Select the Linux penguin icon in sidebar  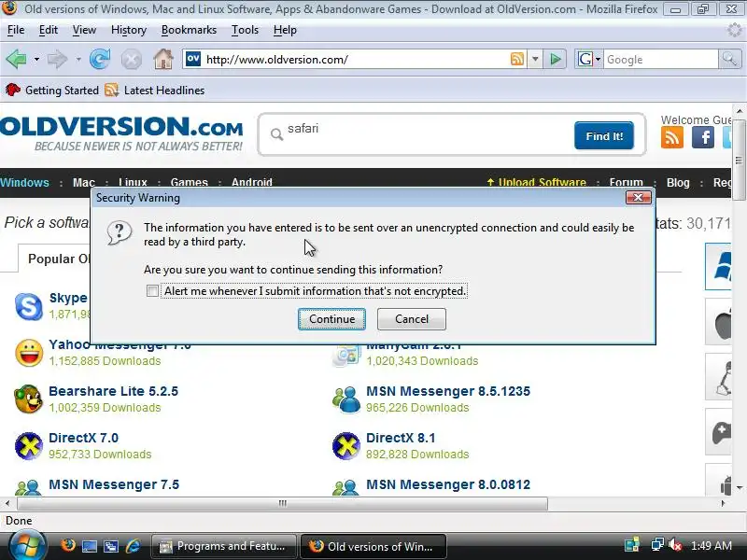(718, 377)
